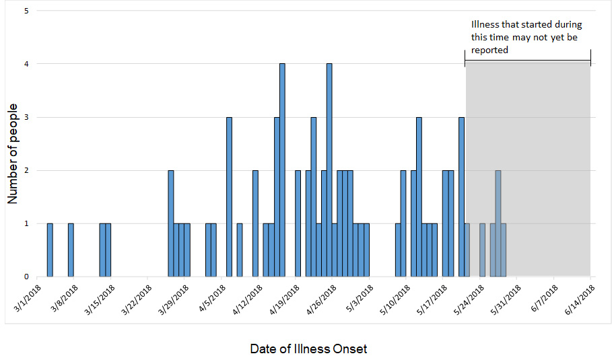This screenshot has width=612, height=364.
Task: Click the 'Number of people' y-axis title
Action: [x=13, y=153]
